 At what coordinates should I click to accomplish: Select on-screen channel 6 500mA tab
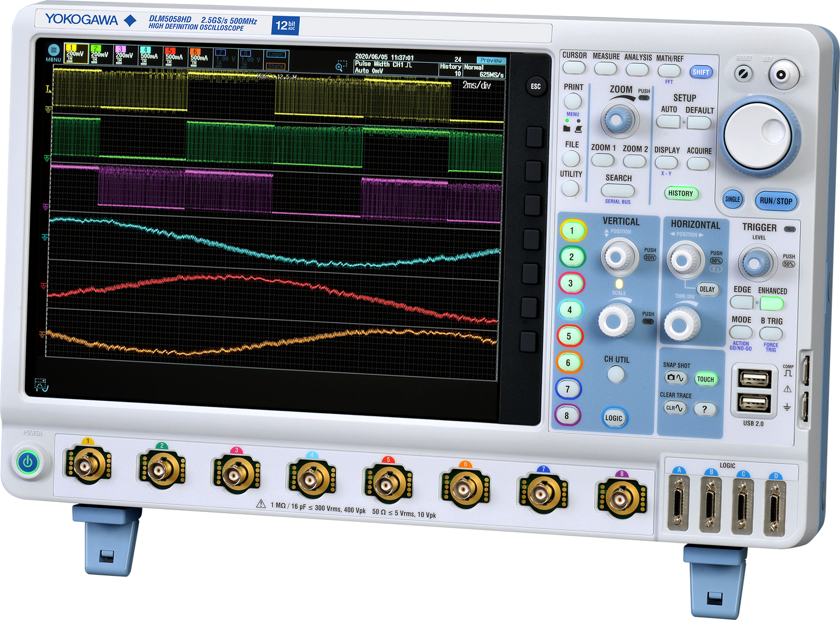coord(200,58)
